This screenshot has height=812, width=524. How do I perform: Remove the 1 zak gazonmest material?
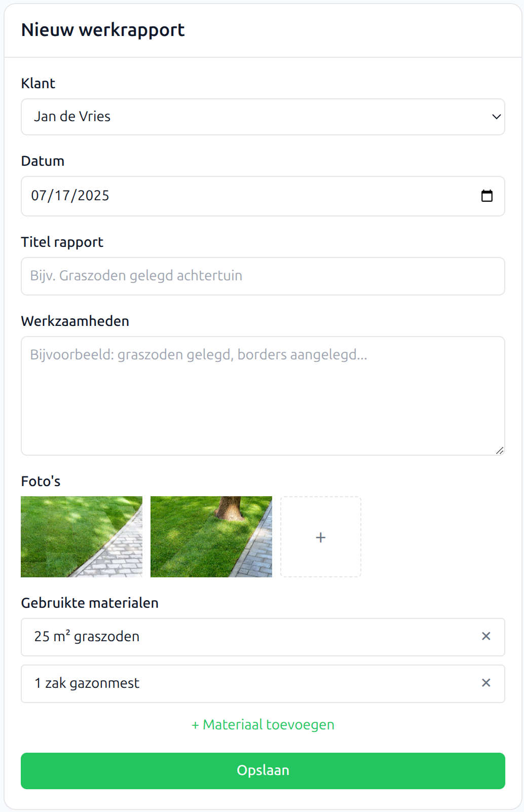486,683
